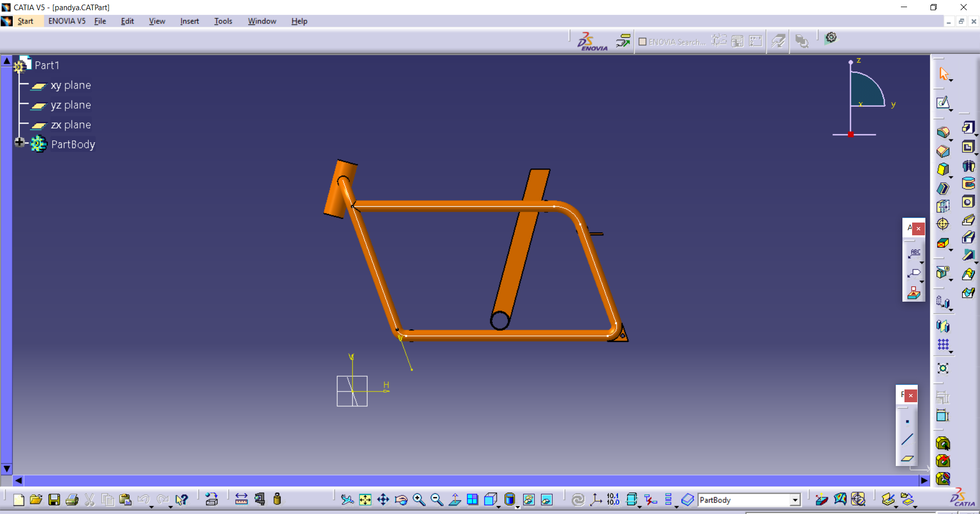Click the Axis System icon

(596, 500)
